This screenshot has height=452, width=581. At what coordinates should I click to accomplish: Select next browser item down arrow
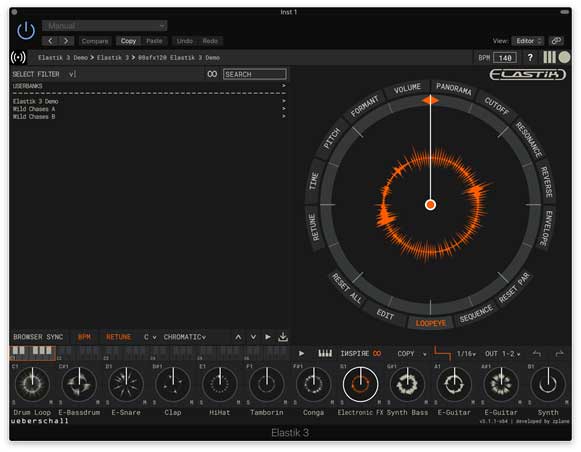coord(253,337)
